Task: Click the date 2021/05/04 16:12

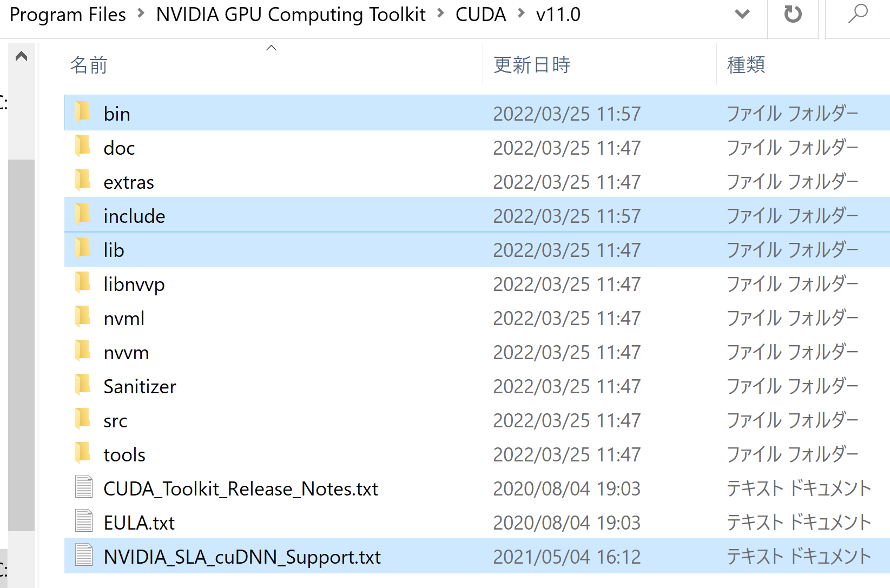Action: [566, 557]
